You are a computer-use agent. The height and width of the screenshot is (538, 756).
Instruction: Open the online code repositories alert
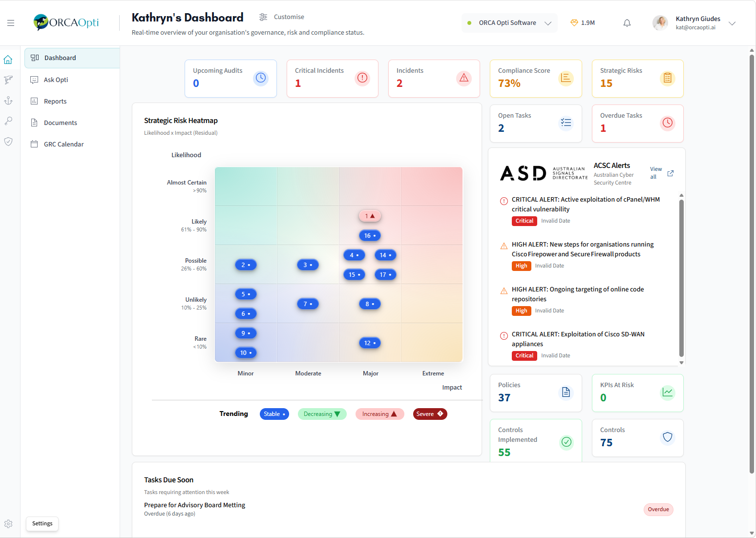click(578, 294)
